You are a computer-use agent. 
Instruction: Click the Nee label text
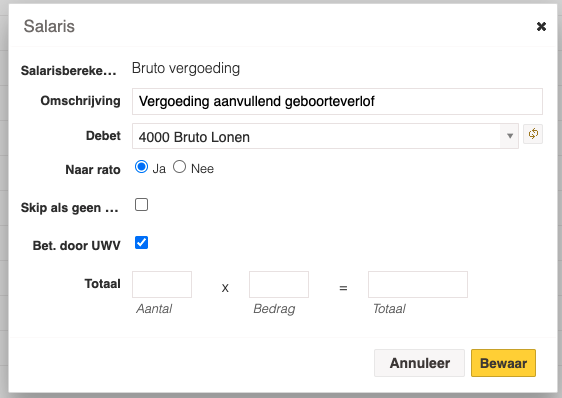(202, 169)
